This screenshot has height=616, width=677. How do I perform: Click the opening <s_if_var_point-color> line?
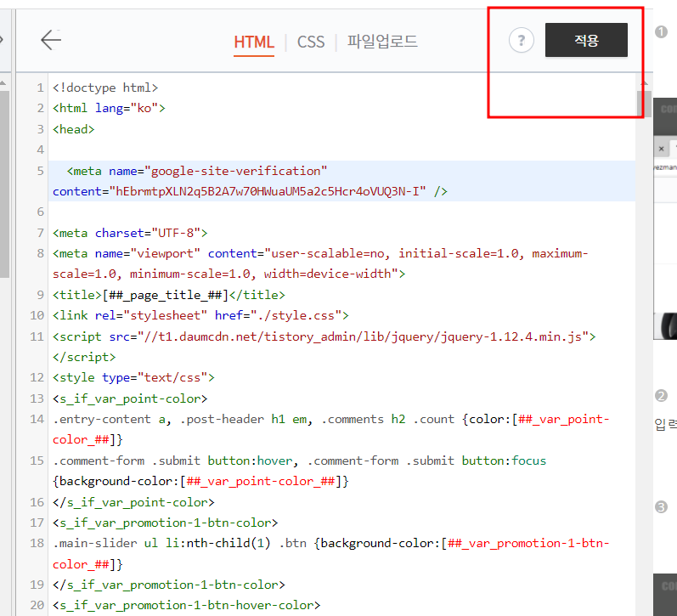point(130,398)
